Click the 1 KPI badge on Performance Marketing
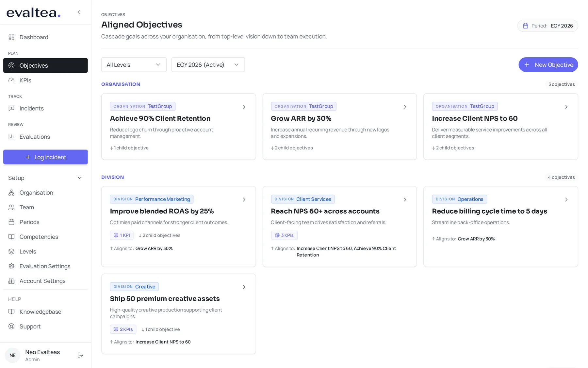The height and width of the screenshot is (368, 588). point(122,235)
